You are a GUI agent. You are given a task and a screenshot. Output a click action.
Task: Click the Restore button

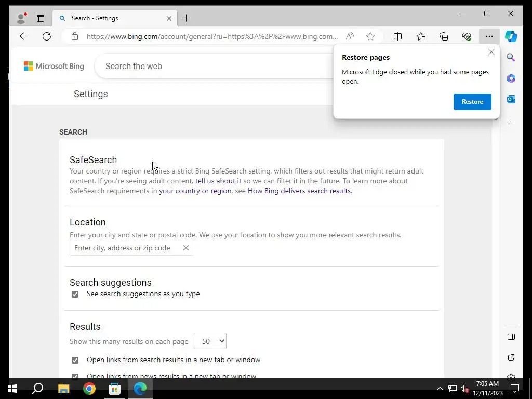tap(472, 102)
